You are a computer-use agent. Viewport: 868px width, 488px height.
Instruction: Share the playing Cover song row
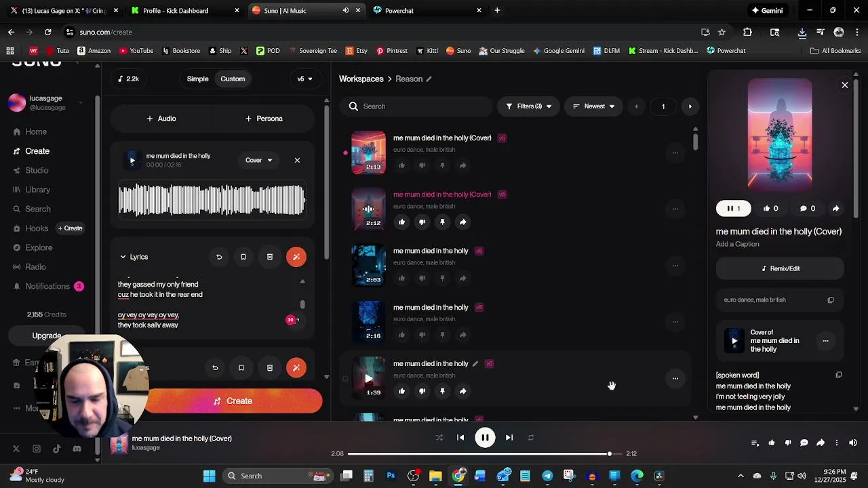point(462,222)
